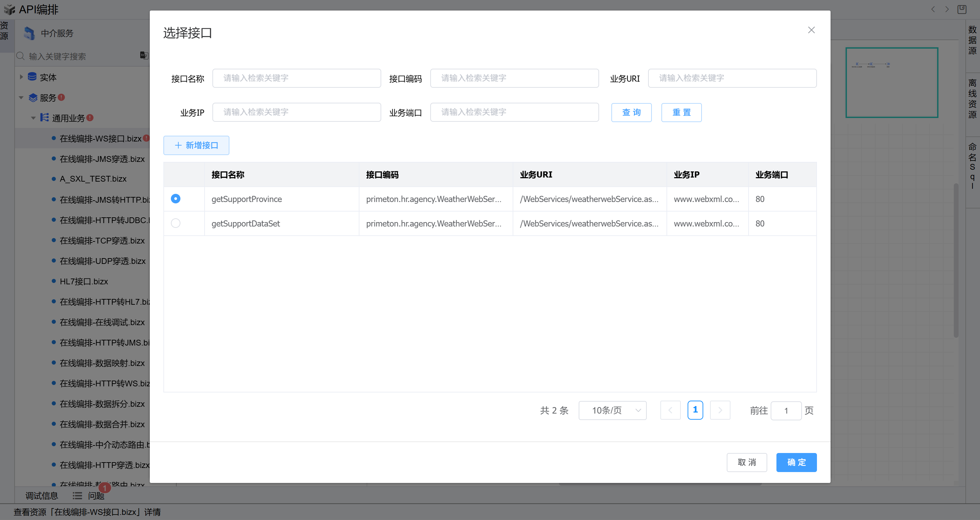The width and height of the screenshot is (980, 520).
Task: Click the 问题 list icon at bottom
Action: coord(77,496)
